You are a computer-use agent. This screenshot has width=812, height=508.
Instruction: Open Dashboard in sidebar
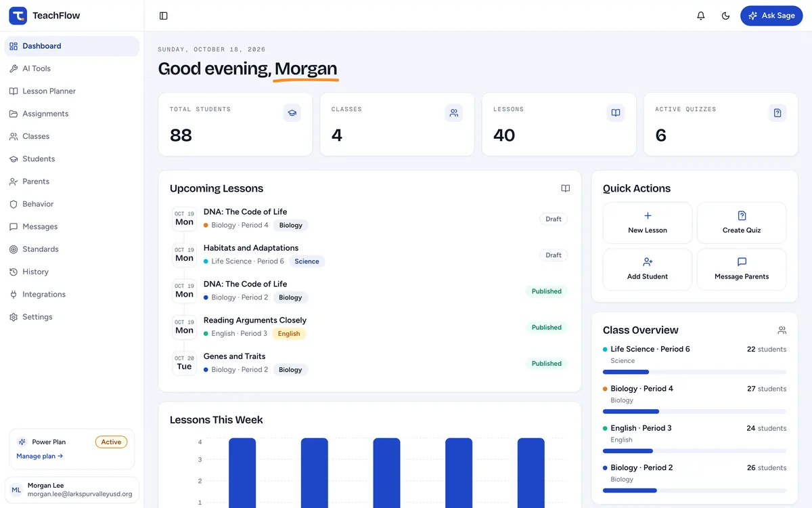point(72,46)
